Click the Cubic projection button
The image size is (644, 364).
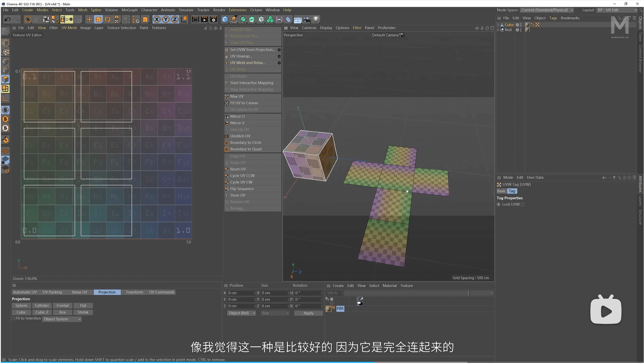click(21, 312)
